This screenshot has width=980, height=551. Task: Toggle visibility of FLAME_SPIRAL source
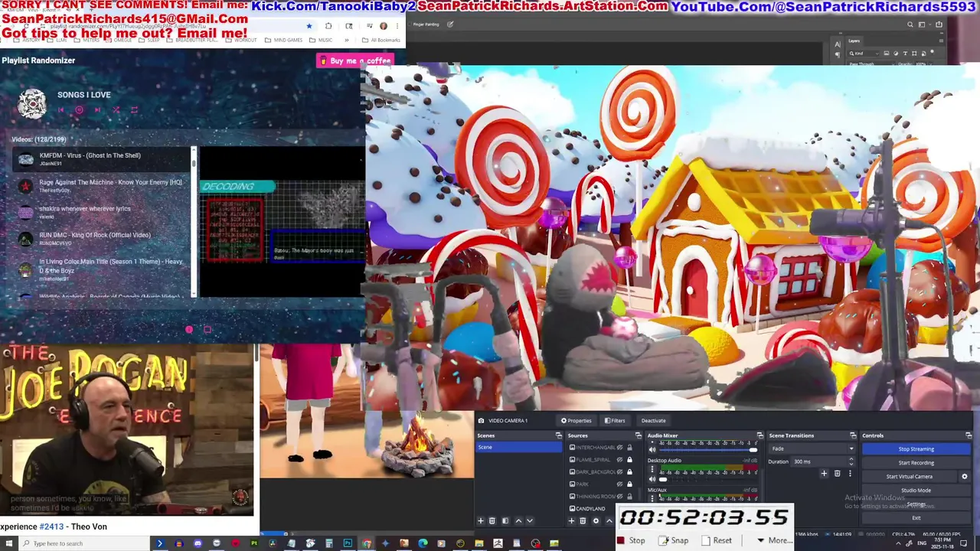point(620,460)
